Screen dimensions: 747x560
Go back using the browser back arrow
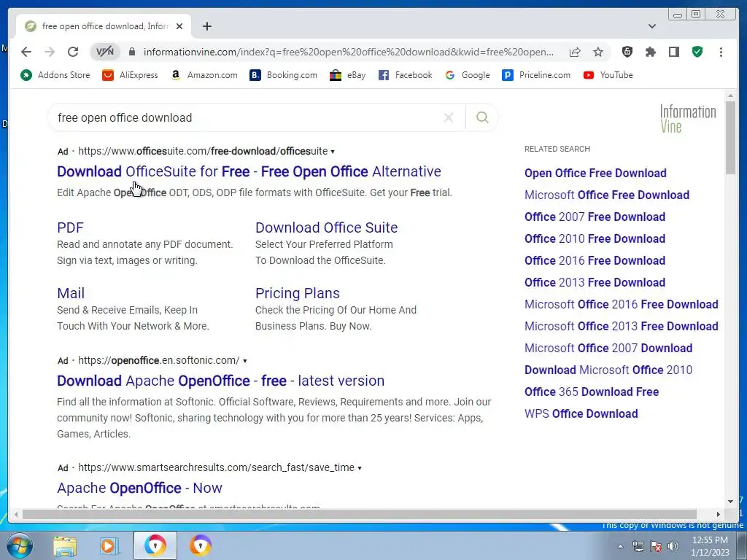point(26,52)
